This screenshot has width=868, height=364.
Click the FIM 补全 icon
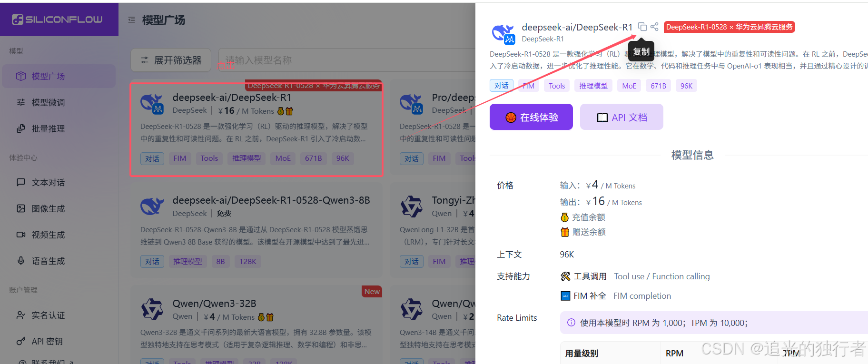[565, 295]
